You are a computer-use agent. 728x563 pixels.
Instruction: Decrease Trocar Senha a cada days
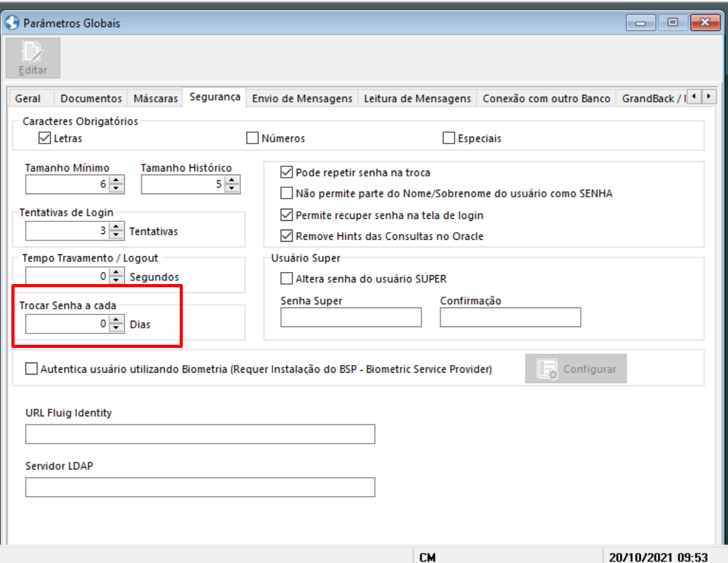[x=116, y=328]
